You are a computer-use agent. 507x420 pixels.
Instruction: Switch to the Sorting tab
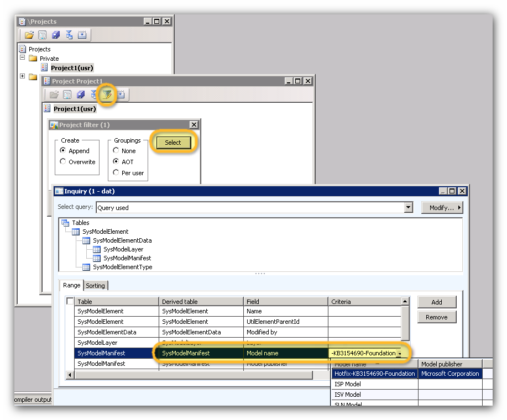pos(95,286)
